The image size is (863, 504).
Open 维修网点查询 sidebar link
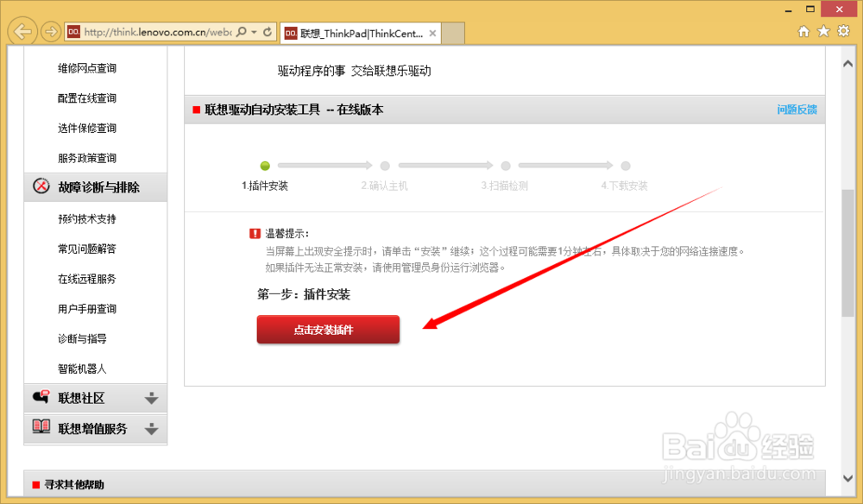click(87, 68)
